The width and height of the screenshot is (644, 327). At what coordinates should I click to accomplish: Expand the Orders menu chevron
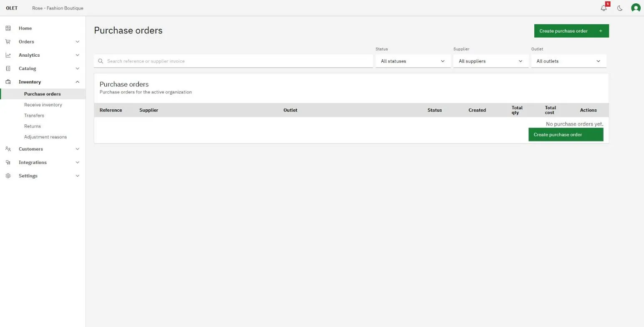(x=77, y=42)
